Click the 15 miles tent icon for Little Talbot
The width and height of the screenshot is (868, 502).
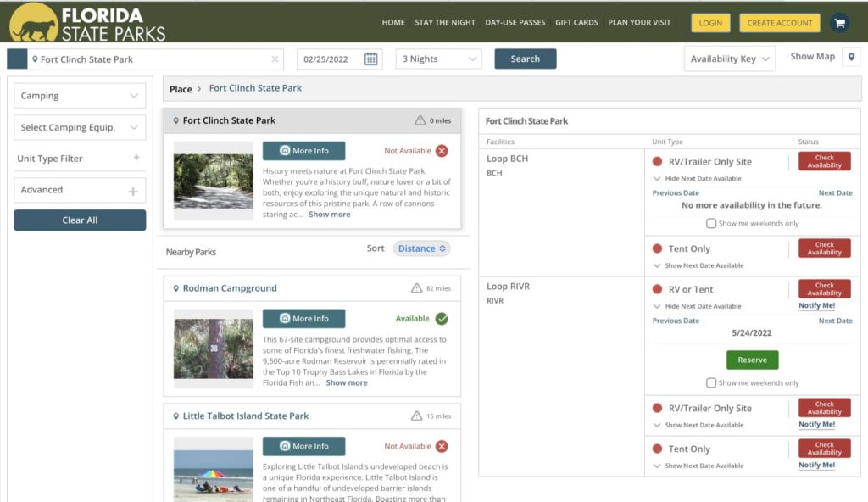tap(417, 416)
